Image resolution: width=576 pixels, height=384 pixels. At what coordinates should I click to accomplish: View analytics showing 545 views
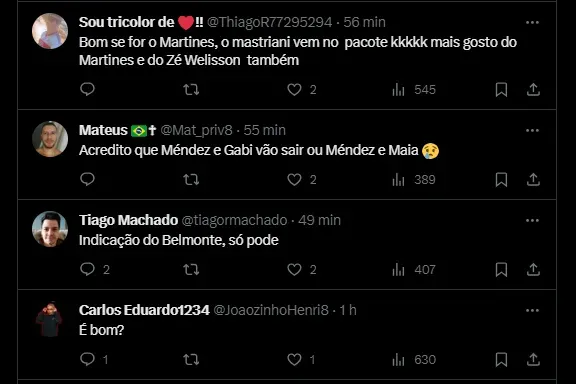[414, 89]
